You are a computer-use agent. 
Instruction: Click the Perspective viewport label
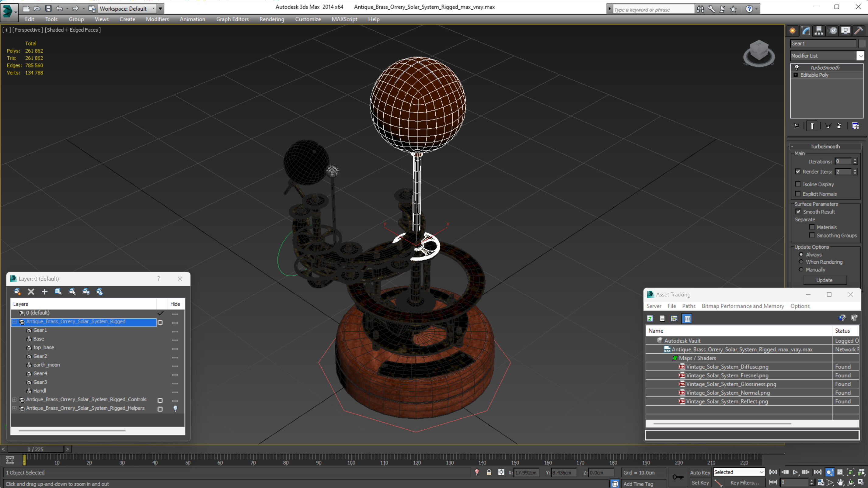[28, 29]
